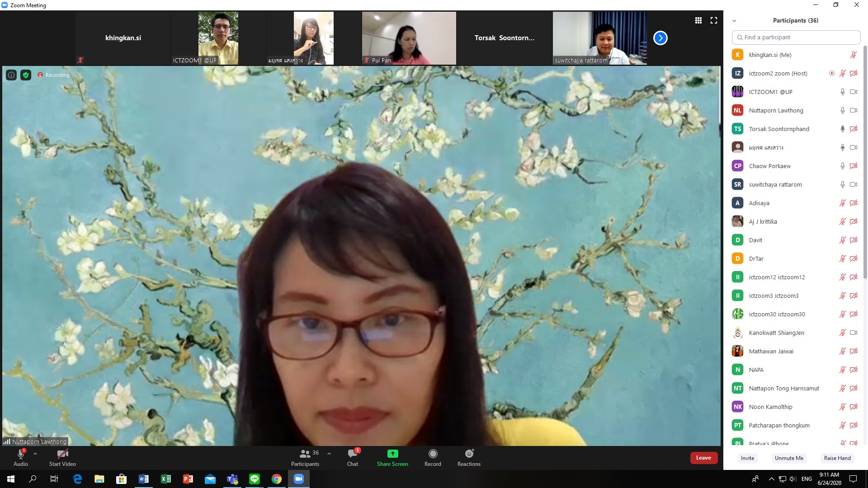Select Nattapon Tong Harnsamut participant

click(795, 388)
